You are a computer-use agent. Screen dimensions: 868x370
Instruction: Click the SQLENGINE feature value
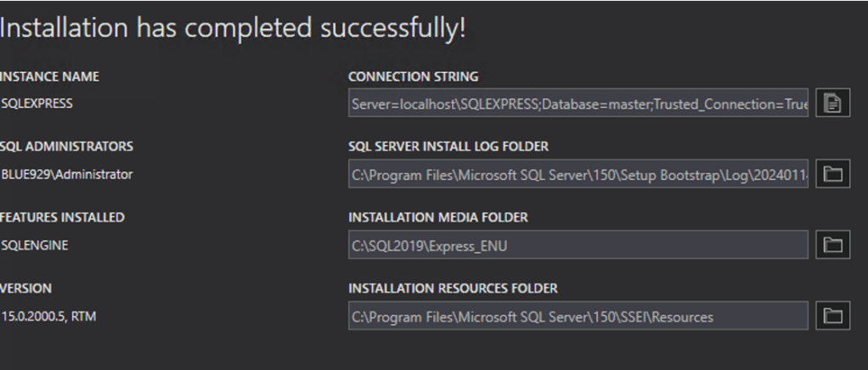click(35, 246)
